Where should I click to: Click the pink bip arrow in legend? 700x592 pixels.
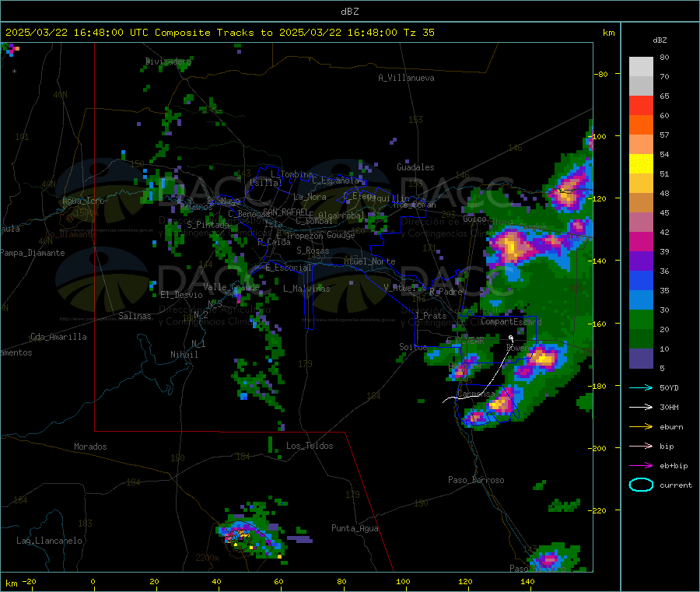tap(641, 446)
